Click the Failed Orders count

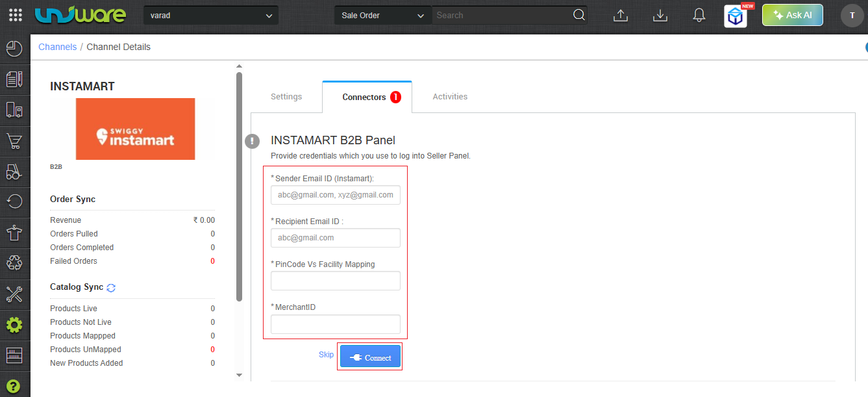(x=212, y=261)
